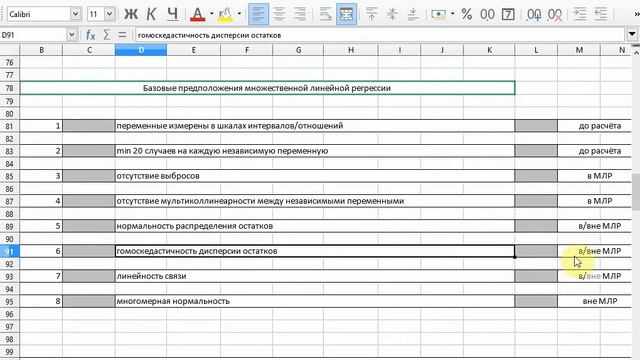This screenshot has width=640, height=360.
Task: Align text to the right
Action: [300, 14]
